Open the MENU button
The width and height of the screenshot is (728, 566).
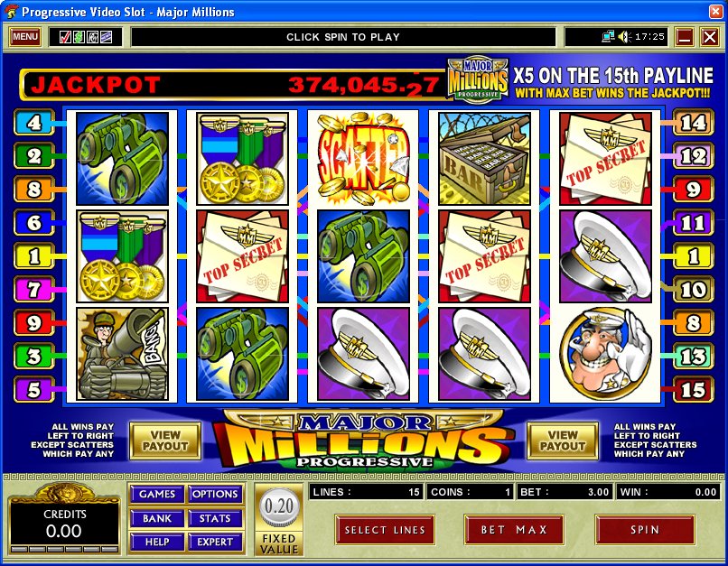point(25,37)
